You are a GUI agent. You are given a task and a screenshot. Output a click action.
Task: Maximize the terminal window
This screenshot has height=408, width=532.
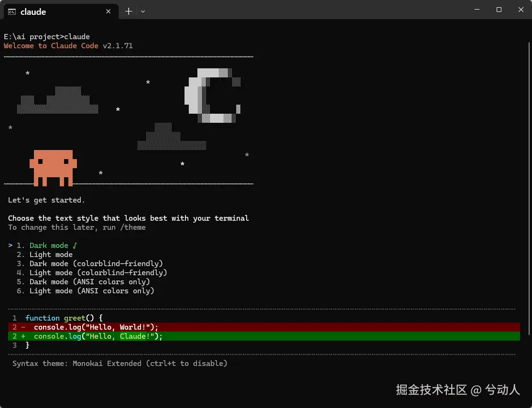coord(499,10)
